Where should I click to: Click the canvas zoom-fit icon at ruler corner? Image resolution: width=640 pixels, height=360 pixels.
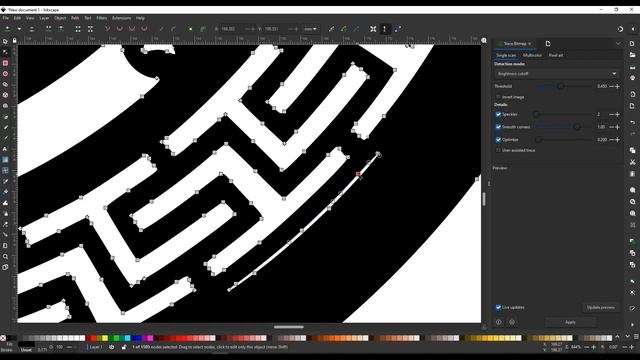coord(484,40)
